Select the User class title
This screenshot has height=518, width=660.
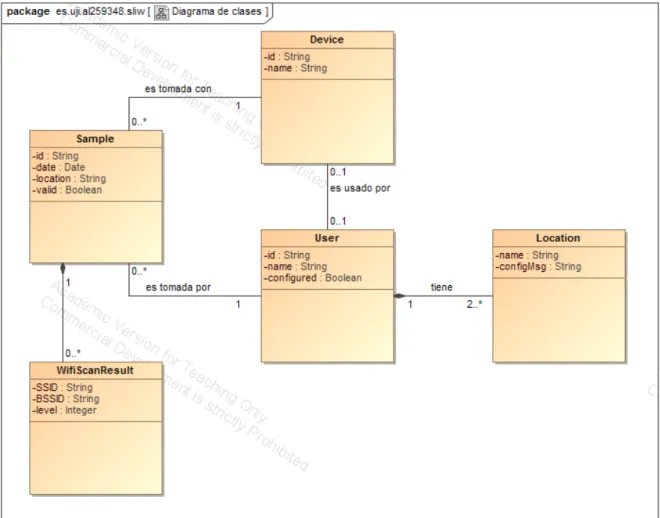pyautogui.click(x=327, y=238)
